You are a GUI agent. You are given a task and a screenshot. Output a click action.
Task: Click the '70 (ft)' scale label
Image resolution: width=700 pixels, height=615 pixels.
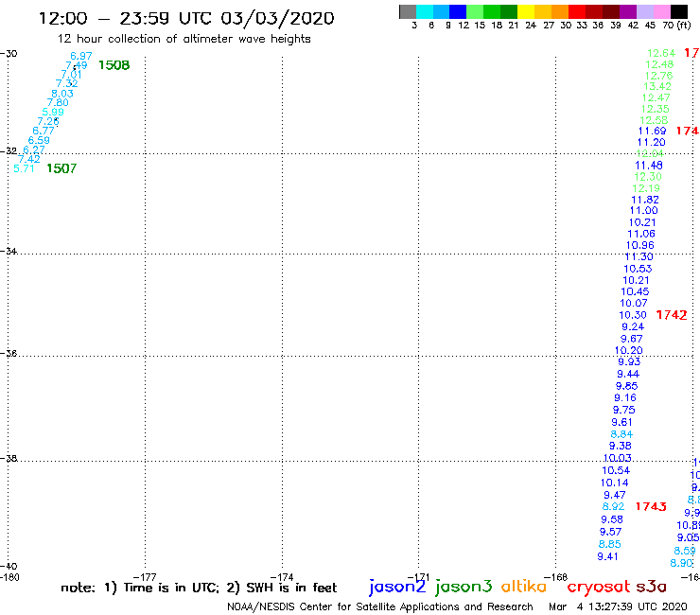676,25
